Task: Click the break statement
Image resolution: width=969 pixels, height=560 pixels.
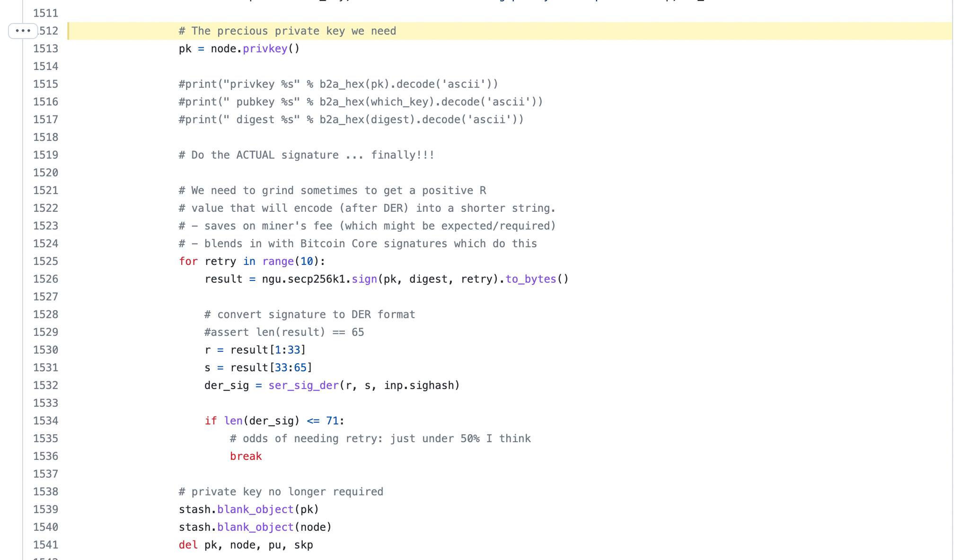Action: 246,456
